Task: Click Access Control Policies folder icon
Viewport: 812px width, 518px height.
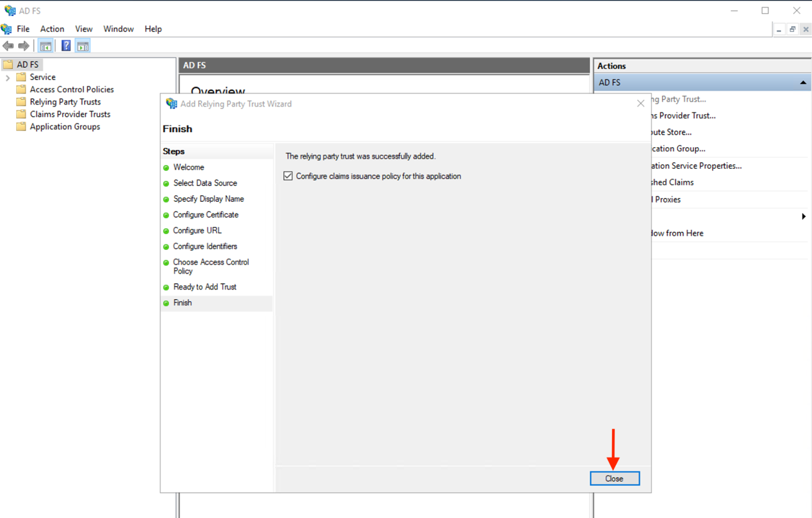Action: point(21,89)
